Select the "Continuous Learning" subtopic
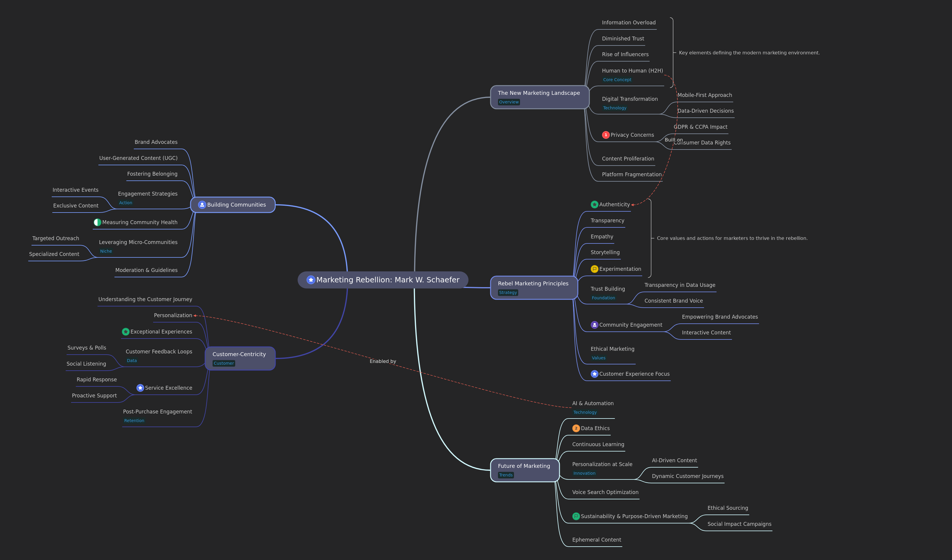The image size is (952, 560). tap(598, 444)
